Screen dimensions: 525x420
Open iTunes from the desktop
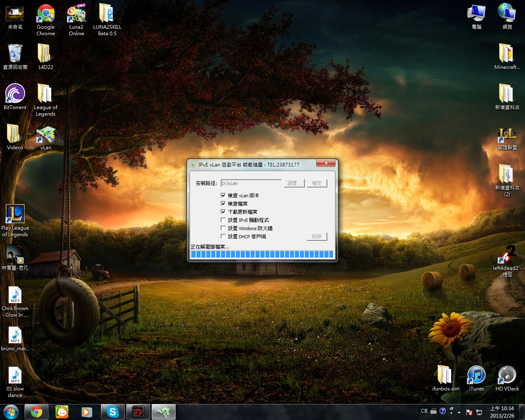(x=476, y=376)
